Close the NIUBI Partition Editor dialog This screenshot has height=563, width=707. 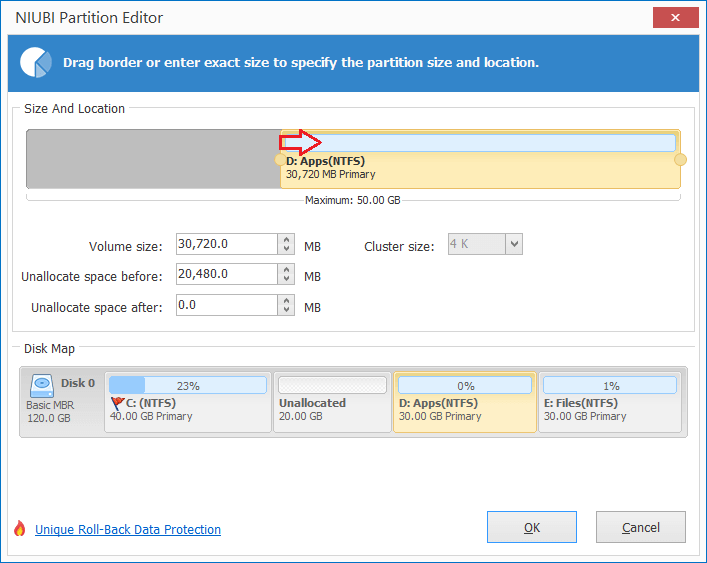(675, 18)
